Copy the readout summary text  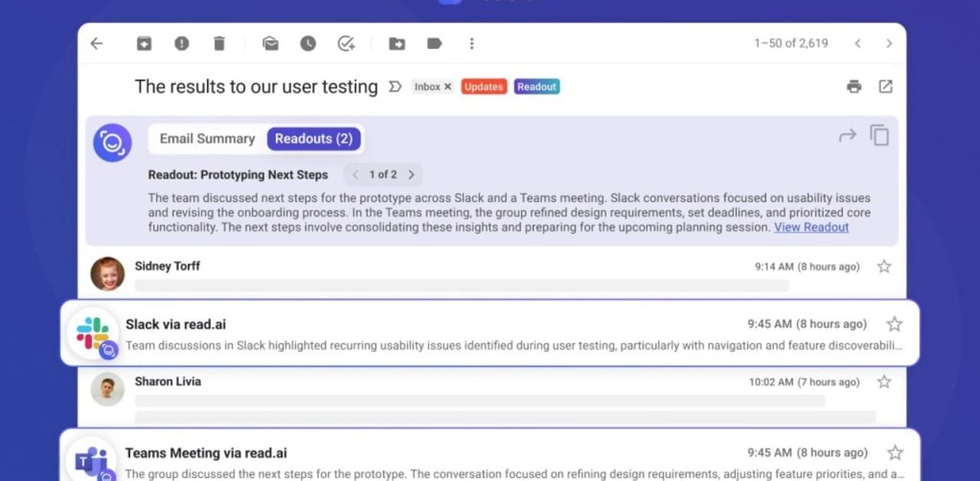pos(880,136)
